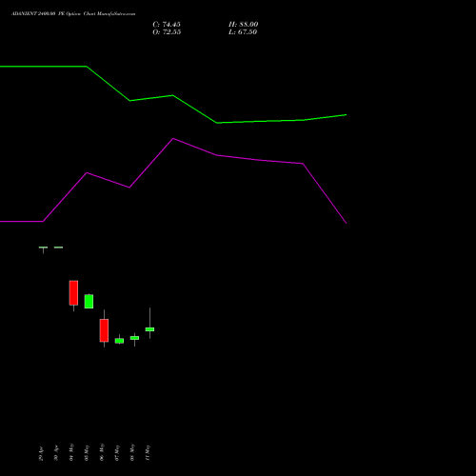This screenshot has width=476, height=476.
Task: Select the close value C: 74.45
Action: [167, 25]
